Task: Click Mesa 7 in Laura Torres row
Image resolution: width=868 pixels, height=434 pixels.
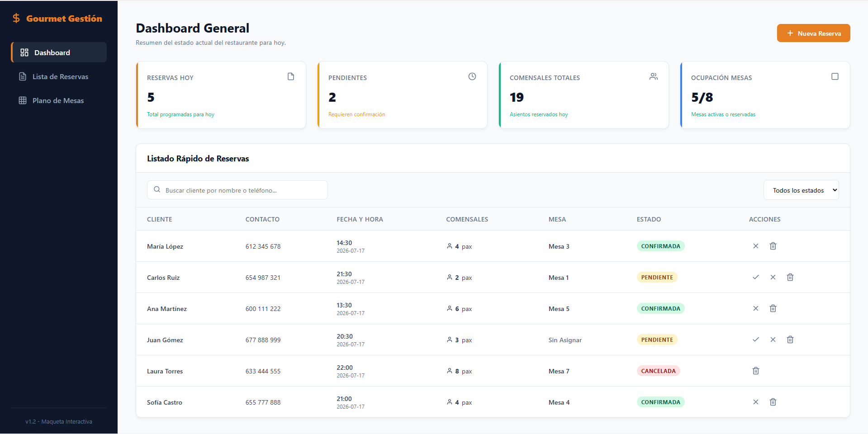Action: 559,371
